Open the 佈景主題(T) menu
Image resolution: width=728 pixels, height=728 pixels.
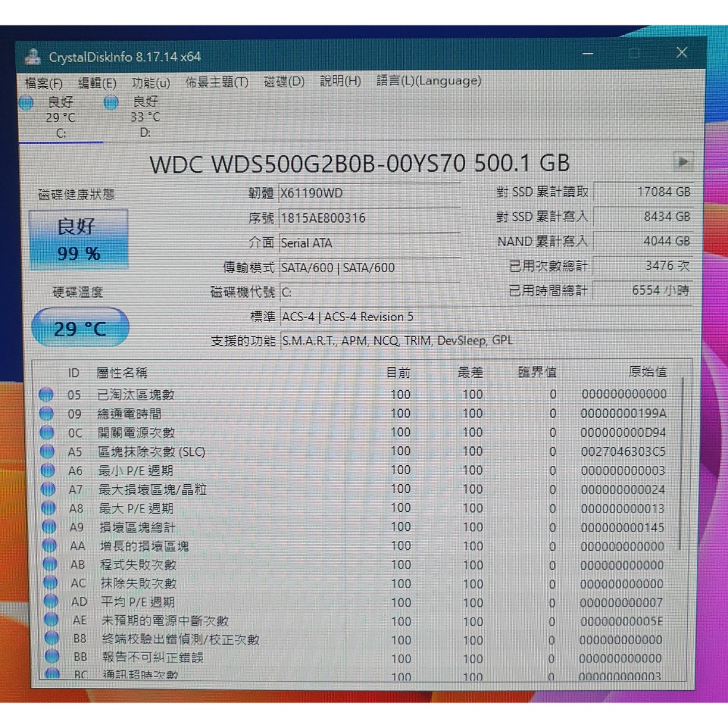[217, 82]
